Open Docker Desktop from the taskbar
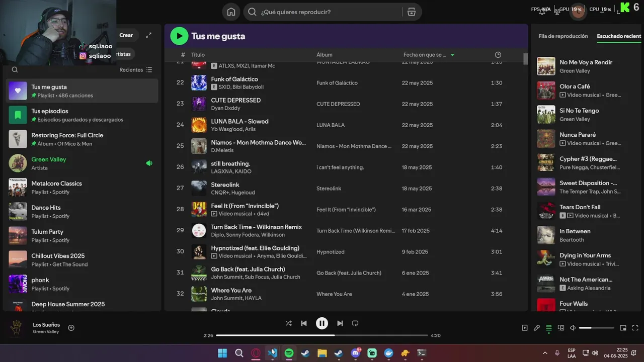The height and width of the screenshot is (362, 644). pos(388,353)
